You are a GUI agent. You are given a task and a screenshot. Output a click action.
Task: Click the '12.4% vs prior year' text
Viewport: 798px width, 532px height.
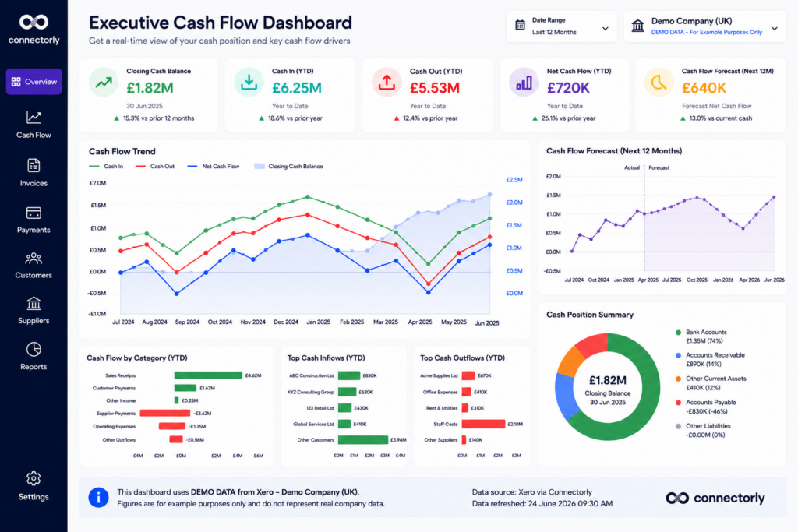430,118
